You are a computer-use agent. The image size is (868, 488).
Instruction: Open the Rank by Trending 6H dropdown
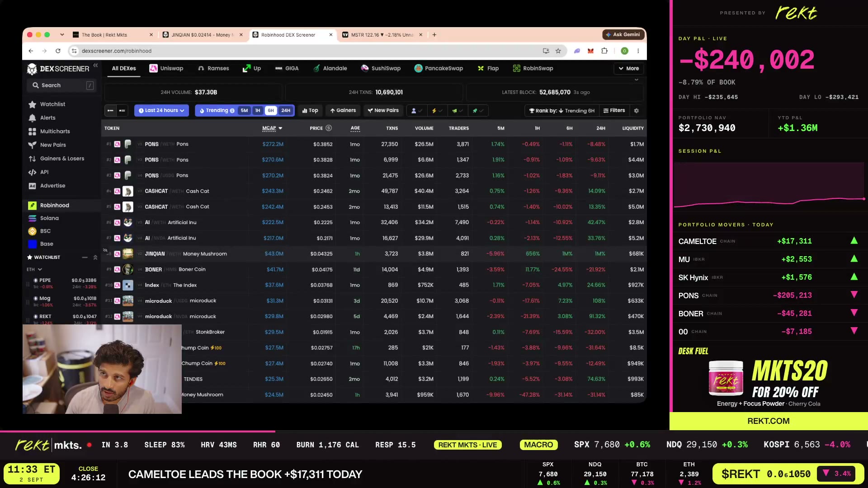coord(561,111)
